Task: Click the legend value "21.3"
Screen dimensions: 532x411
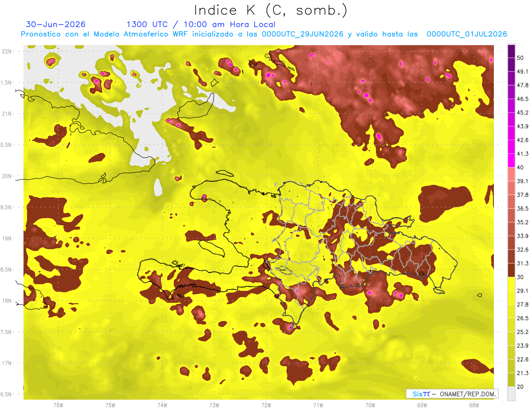Action: click(x=523, y=373)
